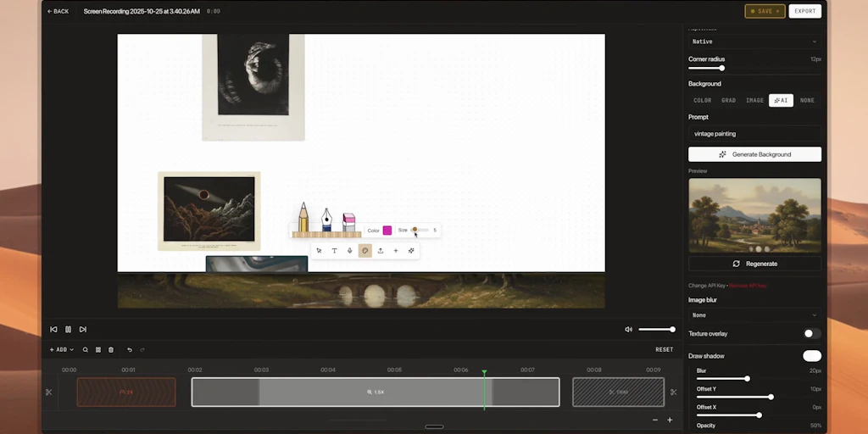This screenshot has height=434, width=868.
Task: Skip to the start of the recording
Action: coord(53,329)
